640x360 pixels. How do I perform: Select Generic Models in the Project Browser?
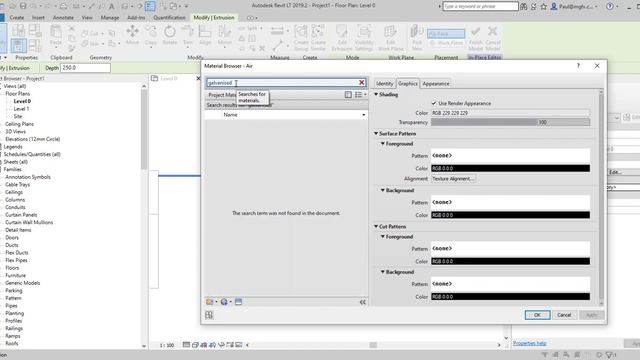coord(22,283)
